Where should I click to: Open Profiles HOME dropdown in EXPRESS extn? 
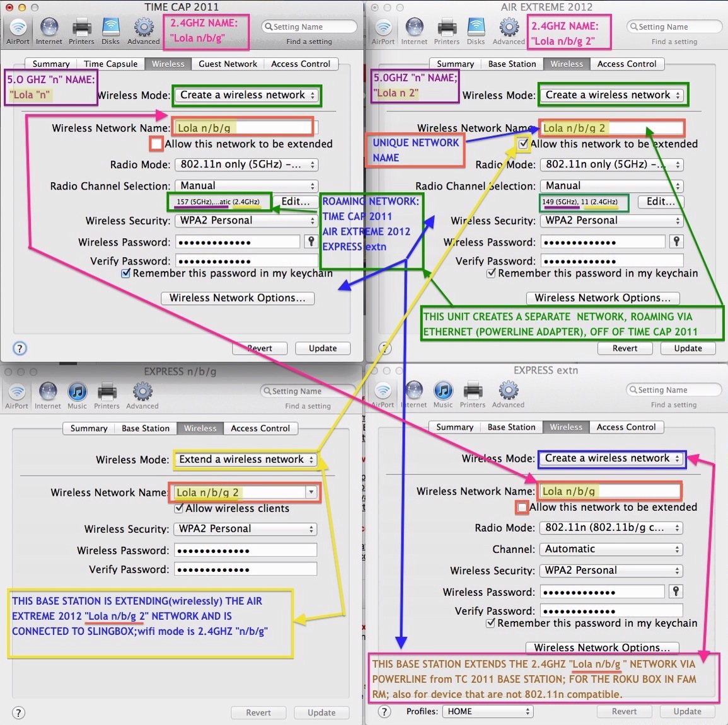tap(487, 711)
